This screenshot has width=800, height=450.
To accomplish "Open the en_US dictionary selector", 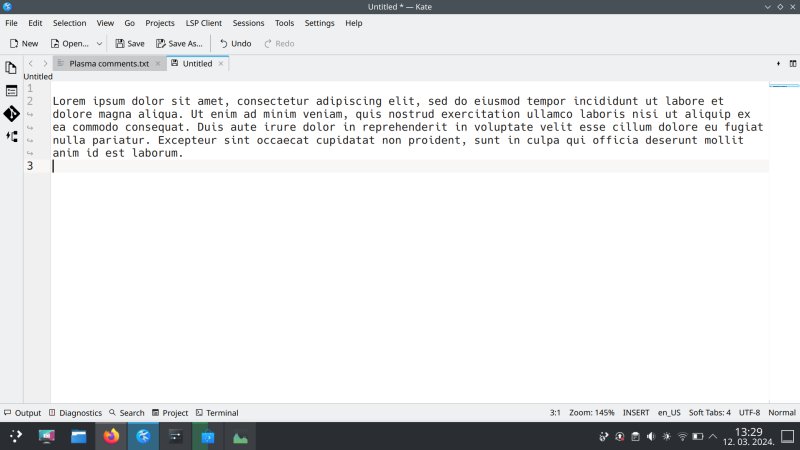I will 669,413.
